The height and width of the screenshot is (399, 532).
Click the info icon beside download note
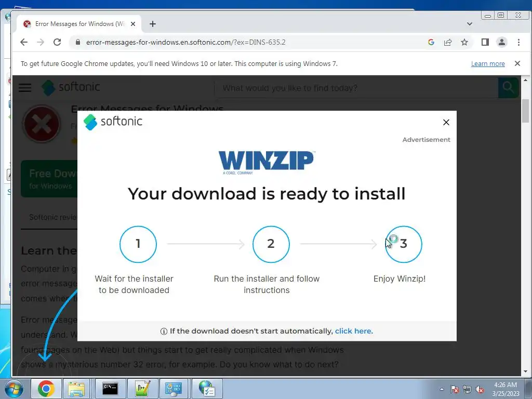tap(164, 331)
